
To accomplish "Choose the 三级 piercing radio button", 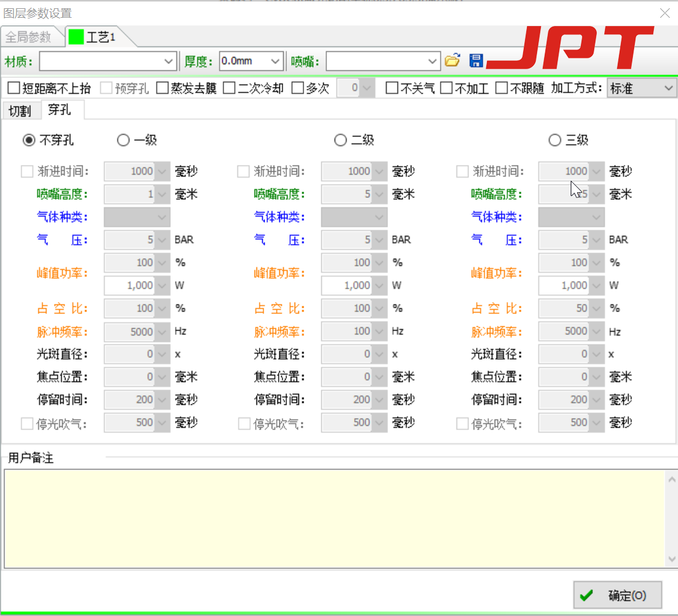I will pyautogui.click(x=555, y=140).
